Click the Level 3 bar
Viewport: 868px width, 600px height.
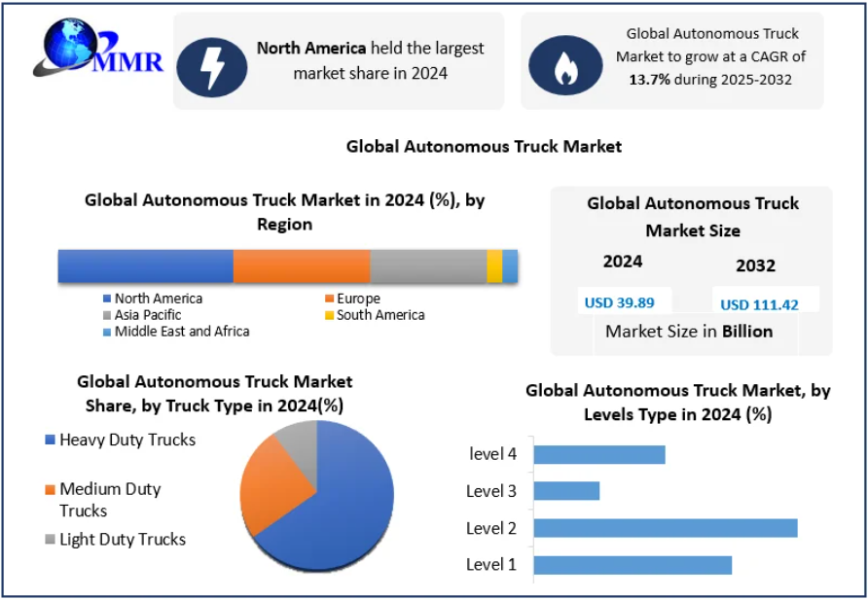pyautogui.click(x=566, y=491)
